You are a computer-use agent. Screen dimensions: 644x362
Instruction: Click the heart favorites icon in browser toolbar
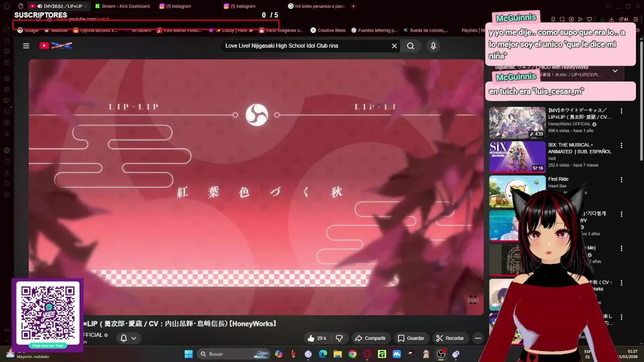click(590, 20)
